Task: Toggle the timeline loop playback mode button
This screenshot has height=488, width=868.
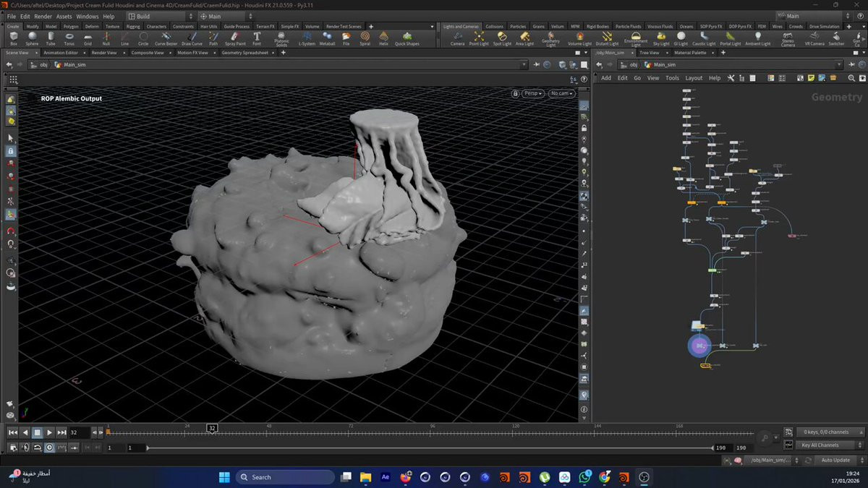Action: [37, 448]
